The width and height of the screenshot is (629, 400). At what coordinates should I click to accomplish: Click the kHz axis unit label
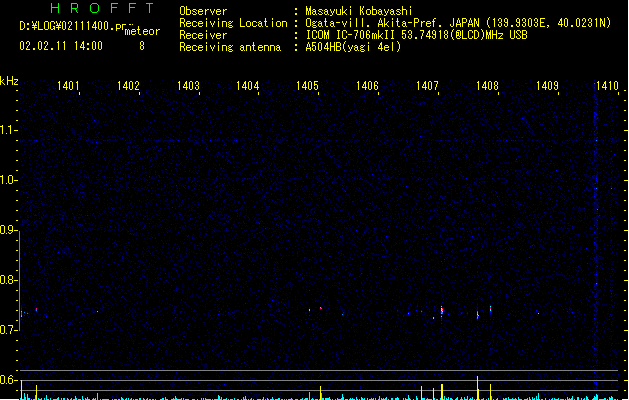click(x=9, y=81)
